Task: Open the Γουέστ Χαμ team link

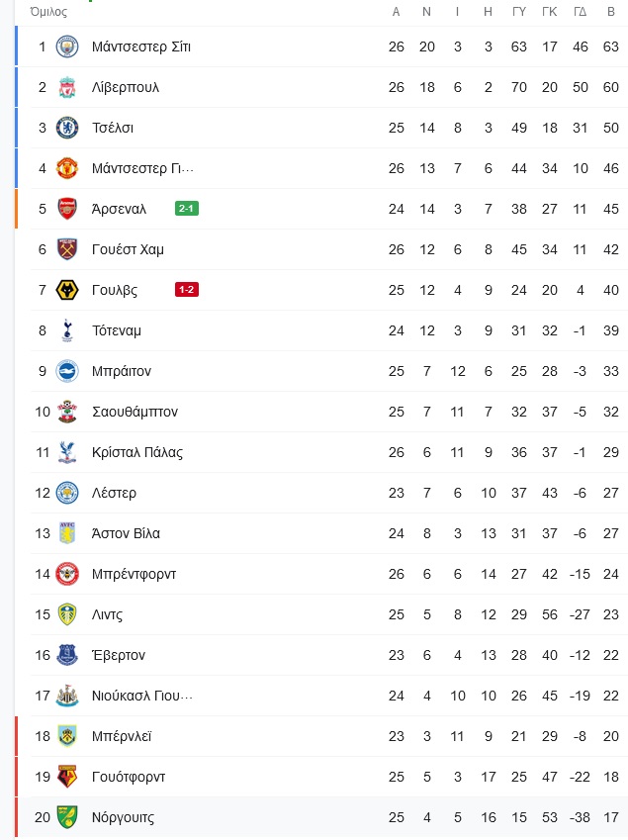Action: point(128,249)
